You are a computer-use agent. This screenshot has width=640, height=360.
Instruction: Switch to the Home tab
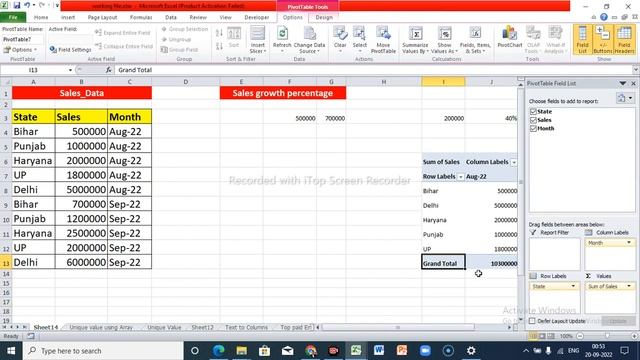click(x=41, y=17)
